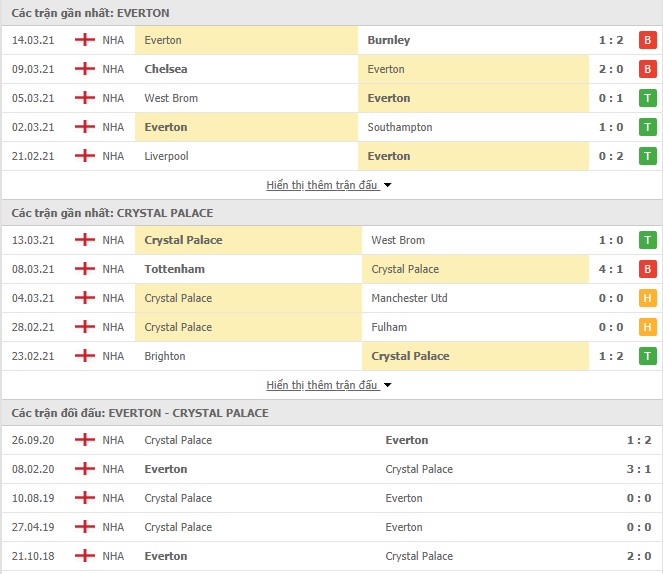
Task: Click NHA league label on 13.03.21 row
Action: point(113,240)
